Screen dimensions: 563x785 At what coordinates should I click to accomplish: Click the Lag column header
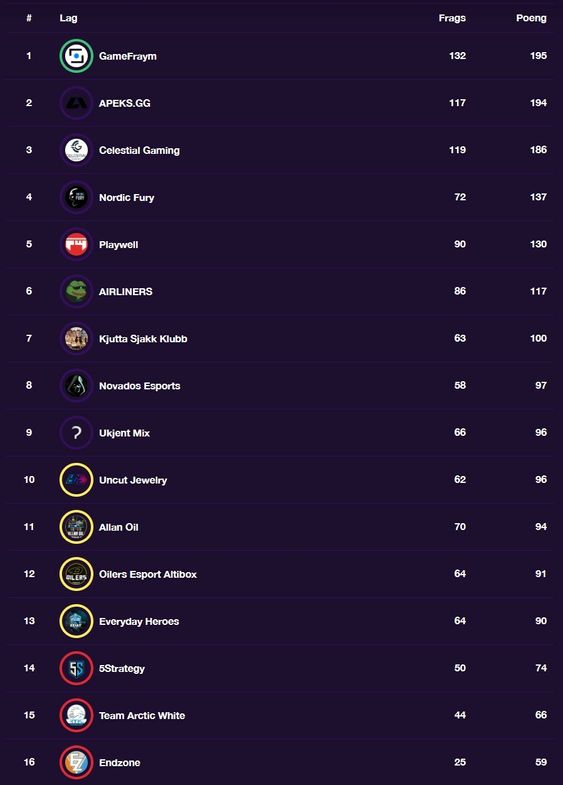coord(69,18)
